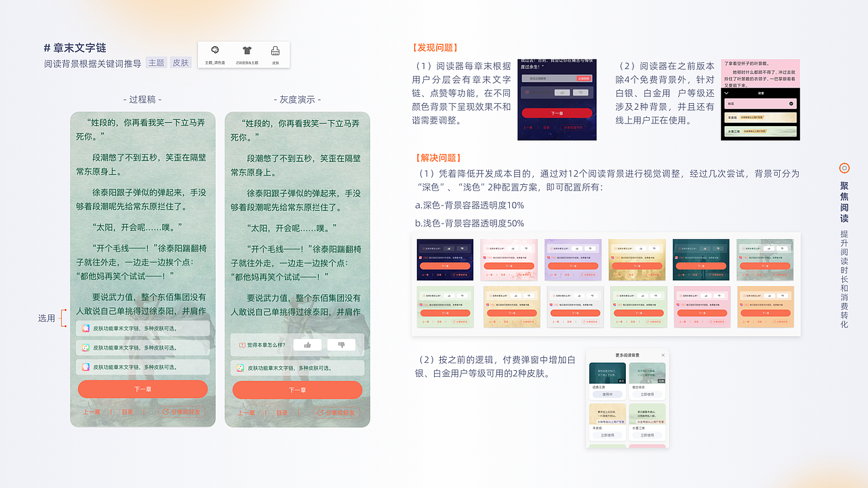Screen dimensions: 868x488
Task: Click the skin icon on the 灰度演示 文字链 row
Action: point(241,367)
